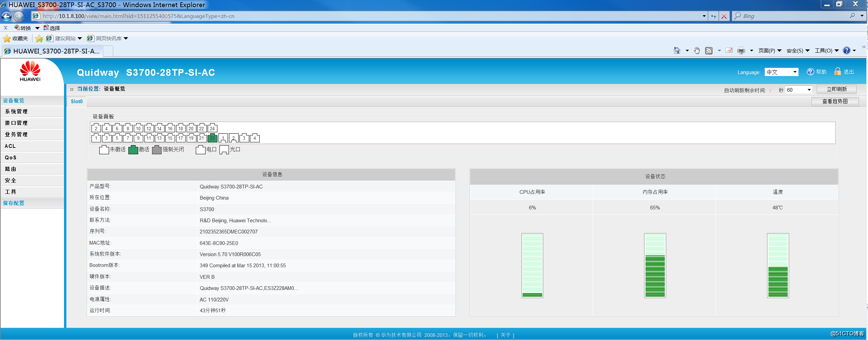The width and height of the screenshot is (868, 340).
Task: Open the QoS sidebar menu
Action: coord(32,157)
